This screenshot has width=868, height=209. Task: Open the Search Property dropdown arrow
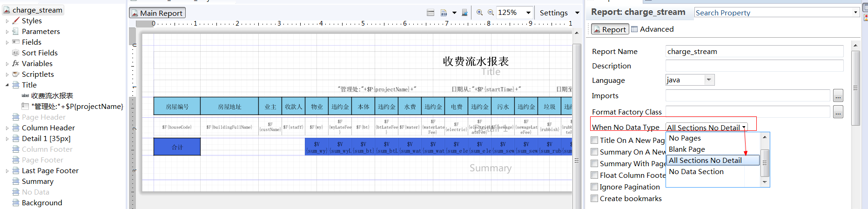tap(855, 13)
